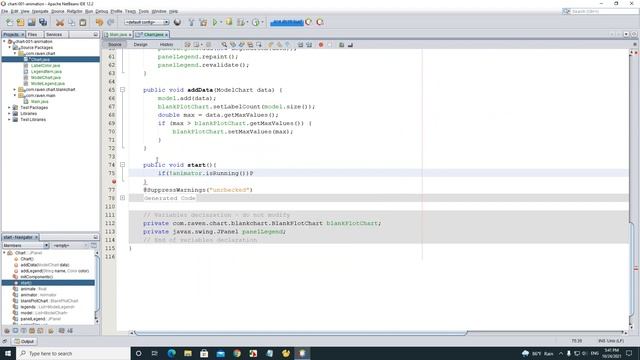Click the Debug Project icon

[x=229, y=22]
